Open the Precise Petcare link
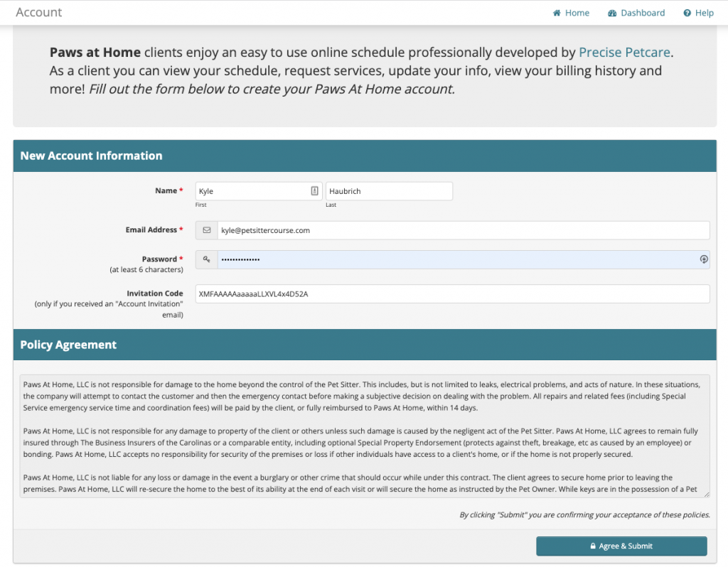Image resolution: width=728 pixels, height=567 pixels. point(624,52)
